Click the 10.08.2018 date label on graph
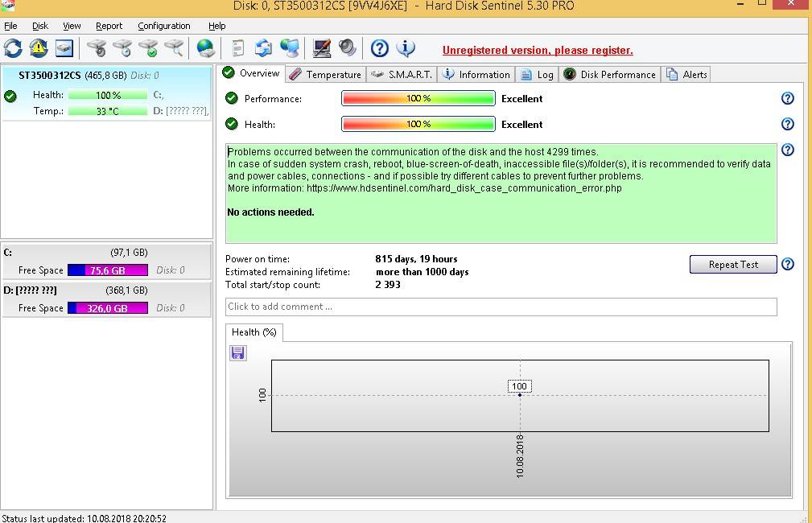Image resolution: width=812 pixels, height=523 pixels. [x=520, y=456]
